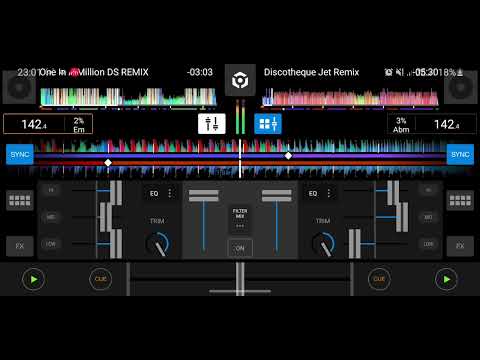Click the left deck MID EQ slider
This screenshot has height=360, width=480.
click(106, 217)
